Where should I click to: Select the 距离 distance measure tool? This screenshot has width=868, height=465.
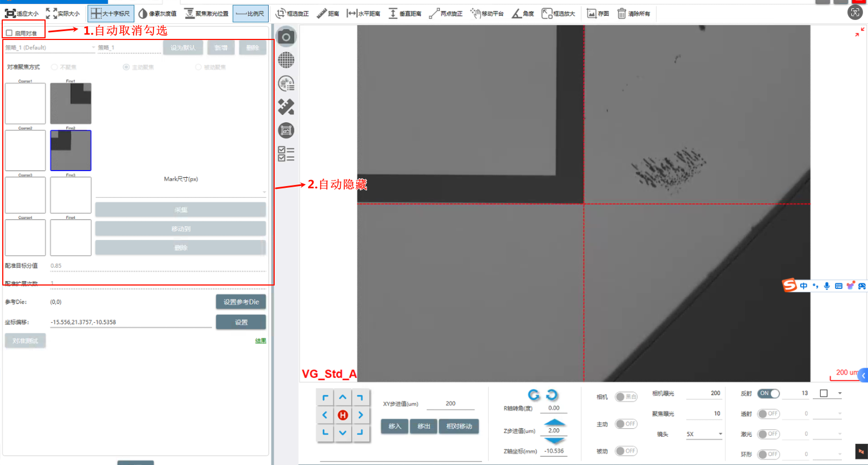(328, 13)
